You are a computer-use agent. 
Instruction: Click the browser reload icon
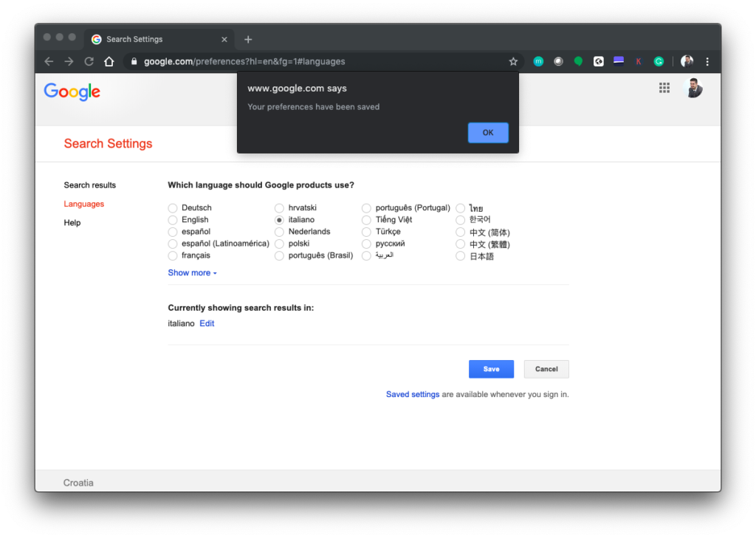click(x=89, y=62)
